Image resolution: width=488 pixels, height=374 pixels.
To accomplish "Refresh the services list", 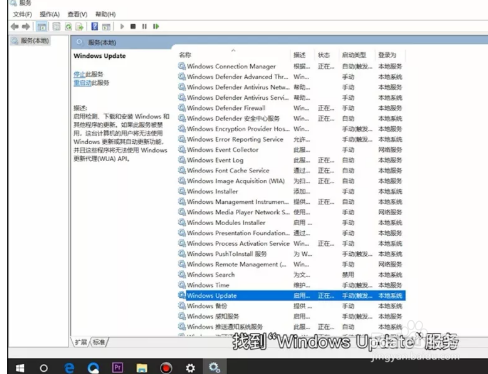I will point(68,26).
